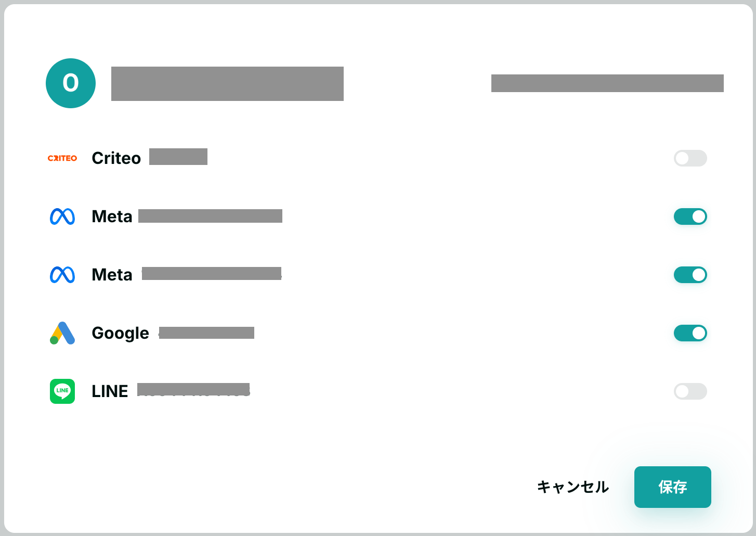This screenshot has height=536, width=756.
Task: Select the LINE row label
Action: 110,391
